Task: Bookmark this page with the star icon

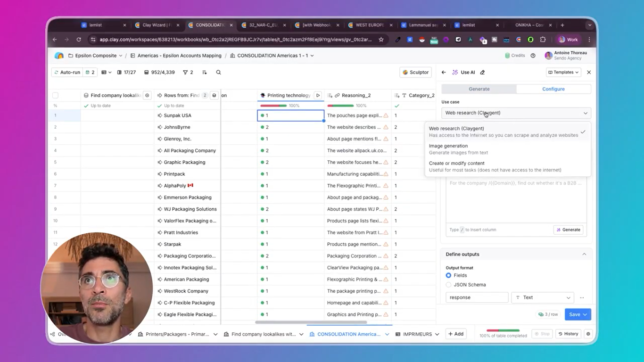Action: pos(381,40)
